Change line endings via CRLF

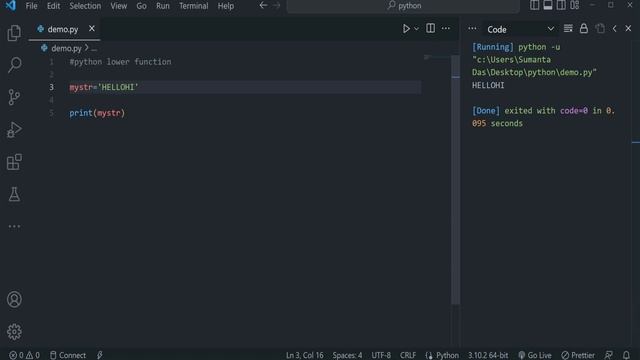[x=408, y=355]
